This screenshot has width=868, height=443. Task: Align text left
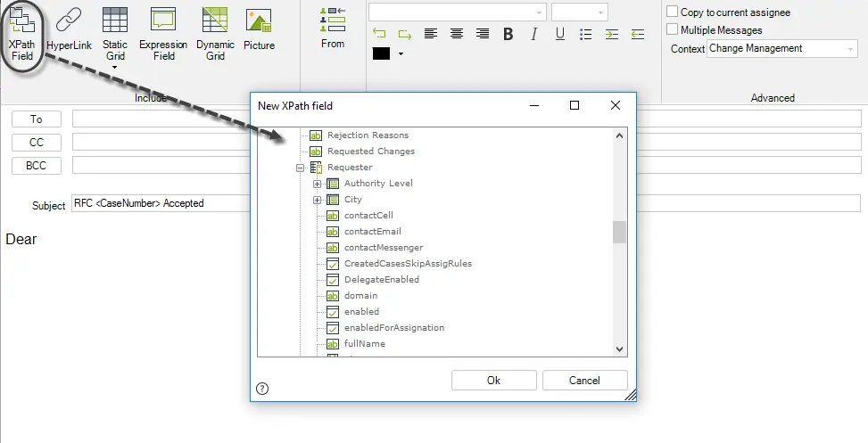[x=431, y=34]
